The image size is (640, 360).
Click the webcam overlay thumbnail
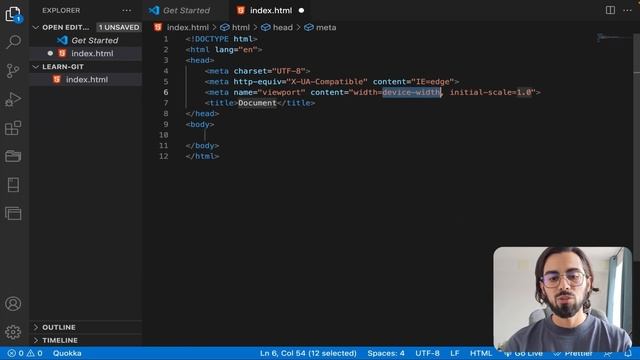[562, 299]
